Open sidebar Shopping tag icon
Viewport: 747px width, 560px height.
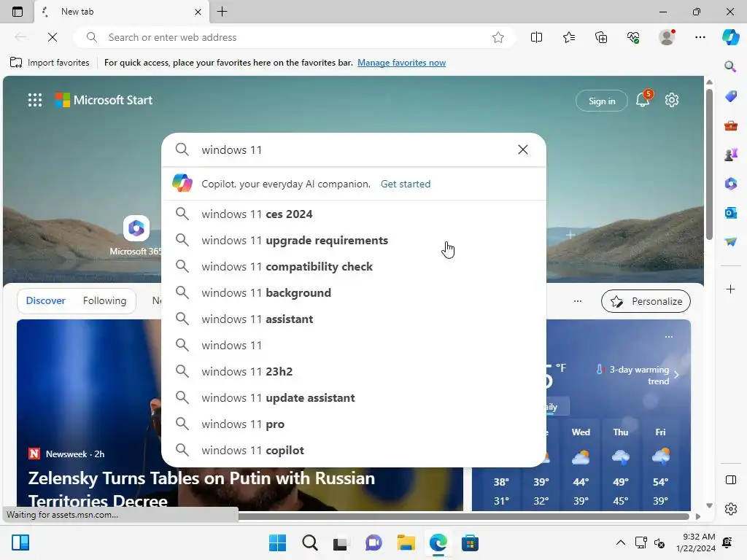coord(730,96)
